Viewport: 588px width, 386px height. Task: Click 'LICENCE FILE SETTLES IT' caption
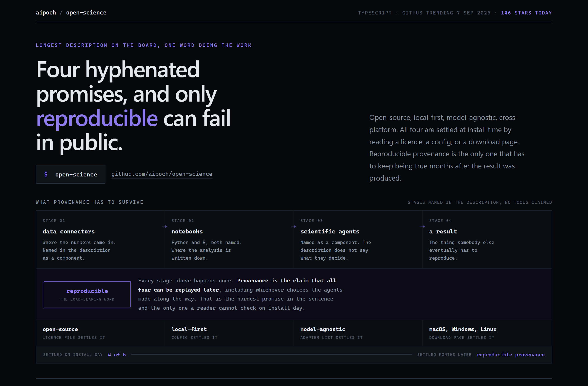74,338
